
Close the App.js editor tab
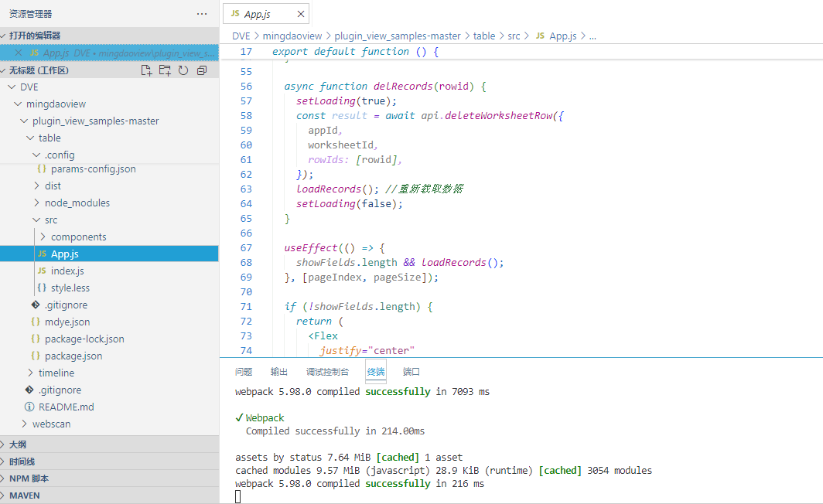point(301,14)
